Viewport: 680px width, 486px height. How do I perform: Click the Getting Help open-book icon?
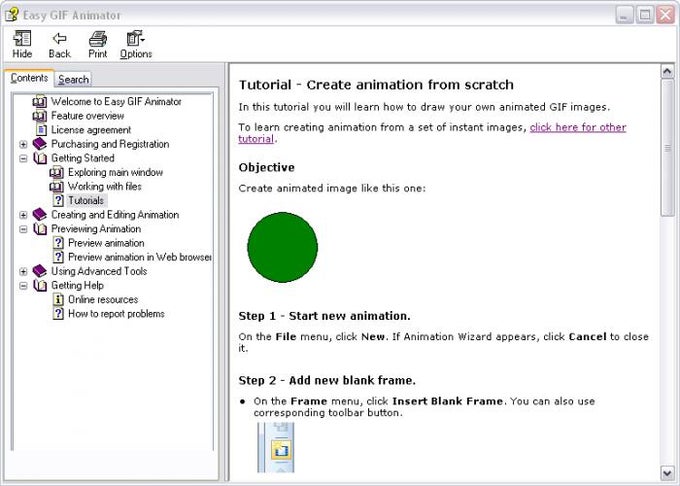tap(39, 286)
